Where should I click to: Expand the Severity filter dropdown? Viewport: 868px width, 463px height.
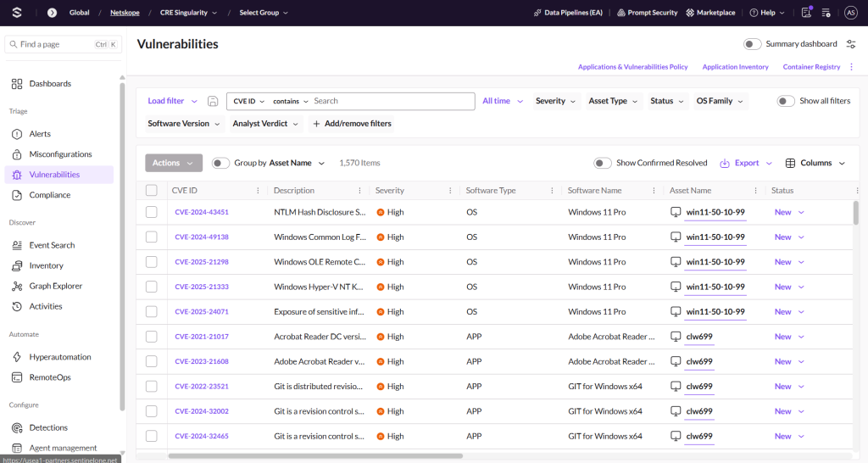(x=556, y=101)
